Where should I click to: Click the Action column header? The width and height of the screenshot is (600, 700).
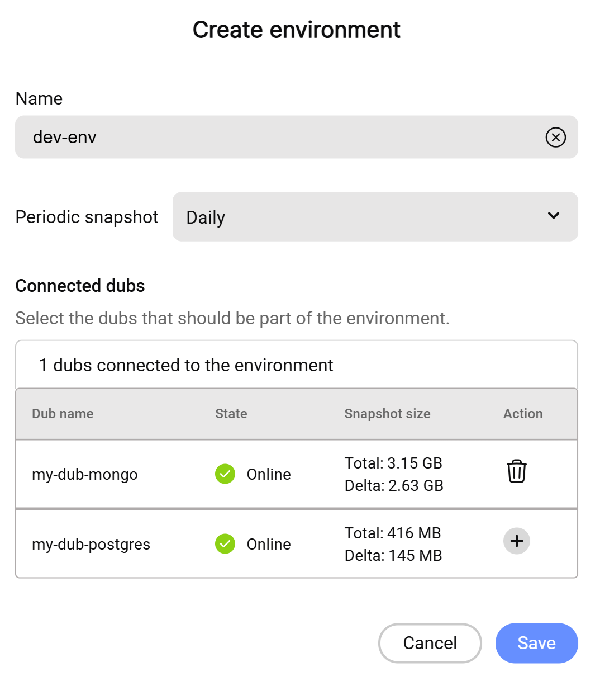tap(522, 414)
